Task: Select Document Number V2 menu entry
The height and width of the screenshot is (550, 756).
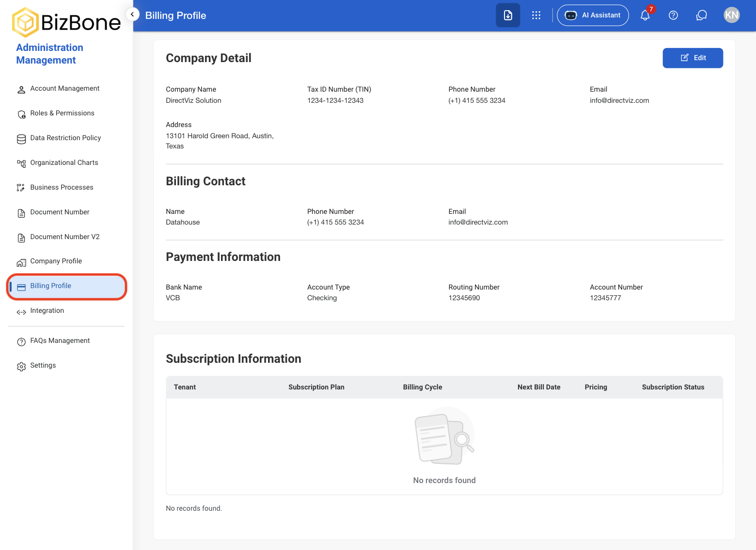Action: pos(66,237)
